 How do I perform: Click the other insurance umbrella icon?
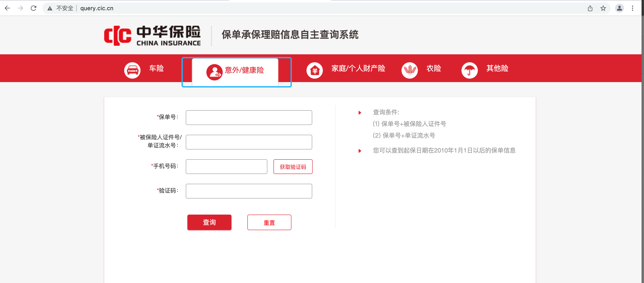coord(469,70)
